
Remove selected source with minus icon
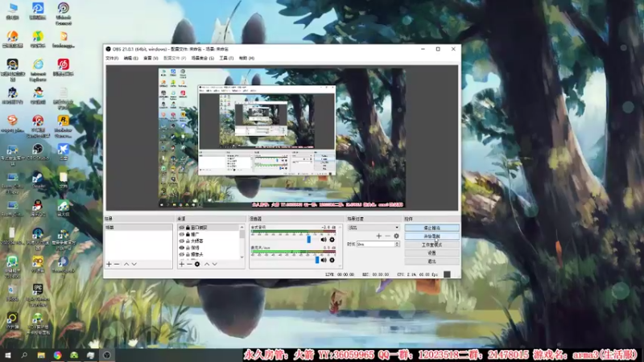coord(189,264)
